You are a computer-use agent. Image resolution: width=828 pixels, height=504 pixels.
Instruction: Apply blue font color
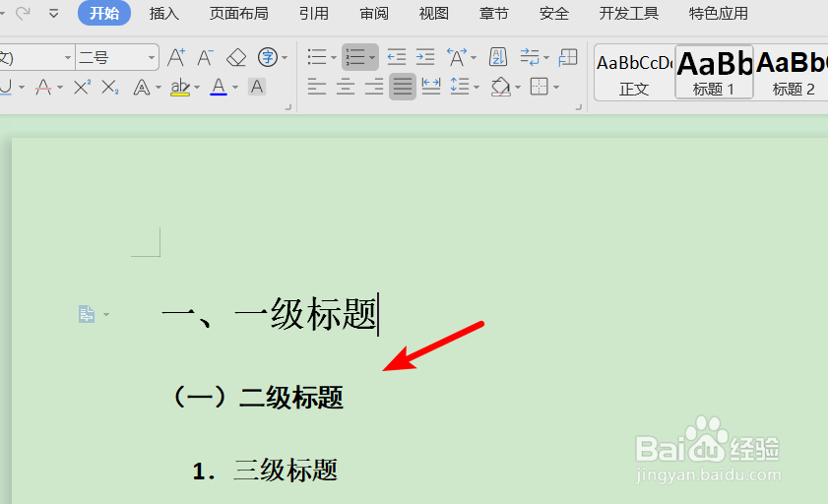(219, 87)
